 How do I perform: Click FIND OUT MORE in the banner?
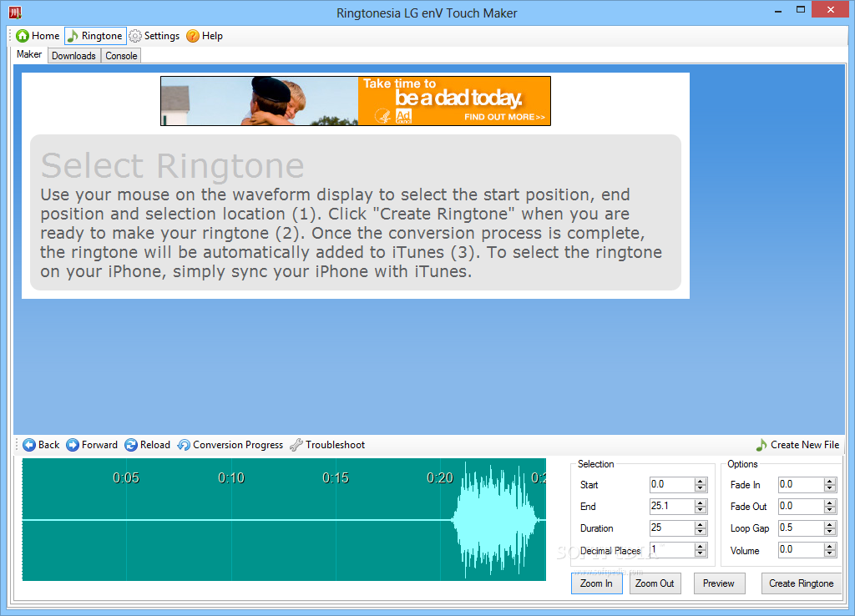point(504,117)
